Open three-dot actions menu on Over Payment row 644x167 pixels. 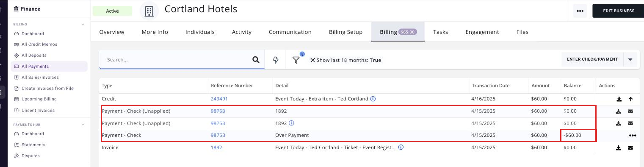click(x=633, y=136)
